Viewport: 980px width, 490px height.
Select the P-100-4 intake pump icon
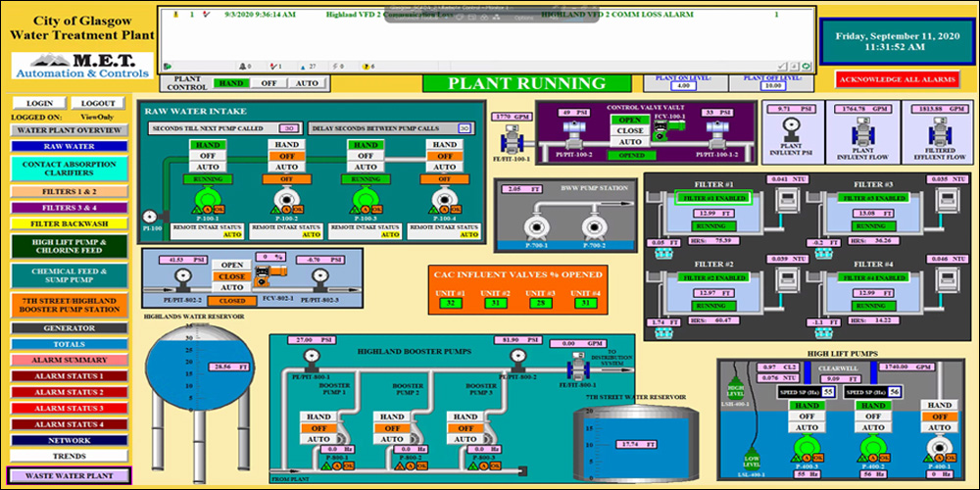point(444,202)
